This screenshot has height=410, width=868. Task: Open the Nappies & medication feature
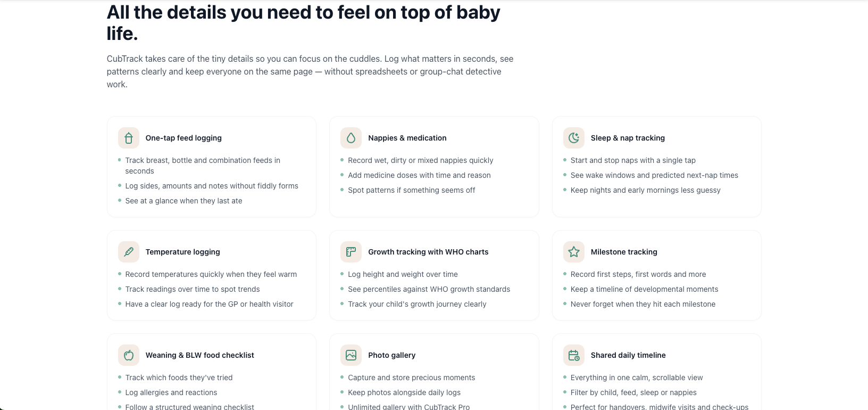pos(407,137)
